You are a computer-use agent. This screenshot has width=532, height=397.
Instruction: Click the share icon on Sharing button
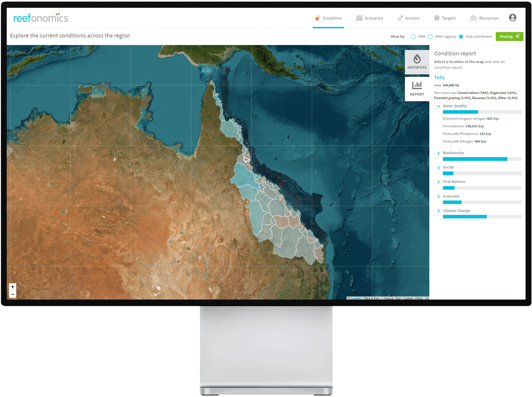click(518, 36)
